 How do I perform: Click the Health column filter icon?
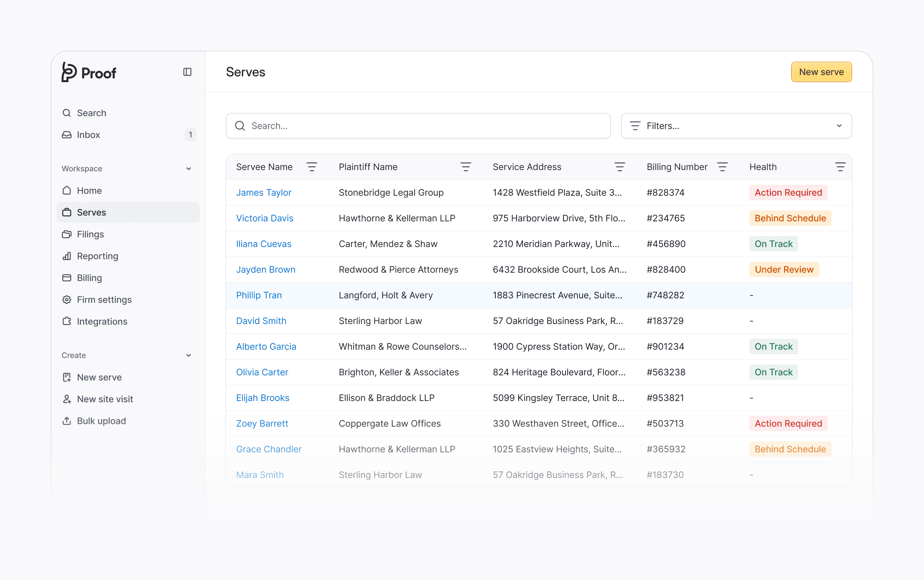840,167
